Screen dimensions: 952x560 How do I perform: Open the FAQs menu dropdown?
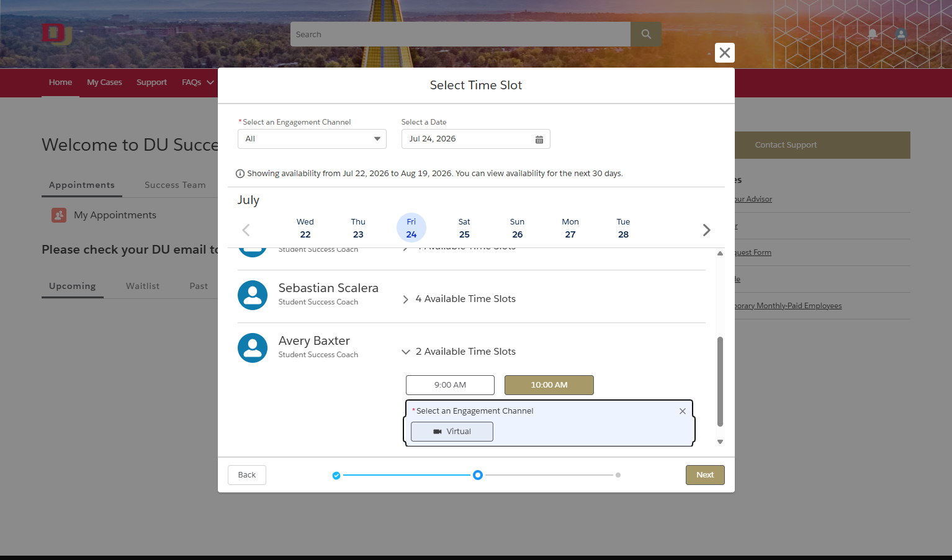pyautogui.click(x=198, y=82)
